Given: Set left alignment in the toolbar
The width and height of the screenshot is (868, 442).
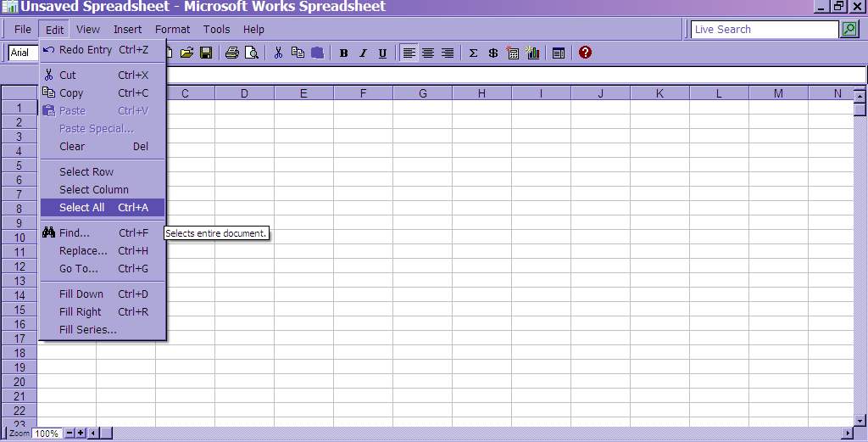Looking at the screenshot, I should pyautogui.click(x=409, y=53).
